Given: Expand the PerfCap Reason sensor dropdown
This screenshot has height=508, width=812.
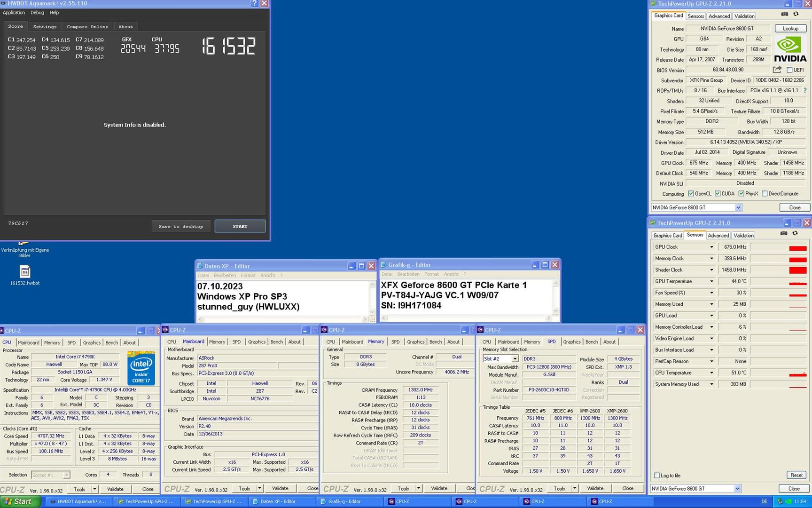Looking at the screenshot, I should coord(711,361).
